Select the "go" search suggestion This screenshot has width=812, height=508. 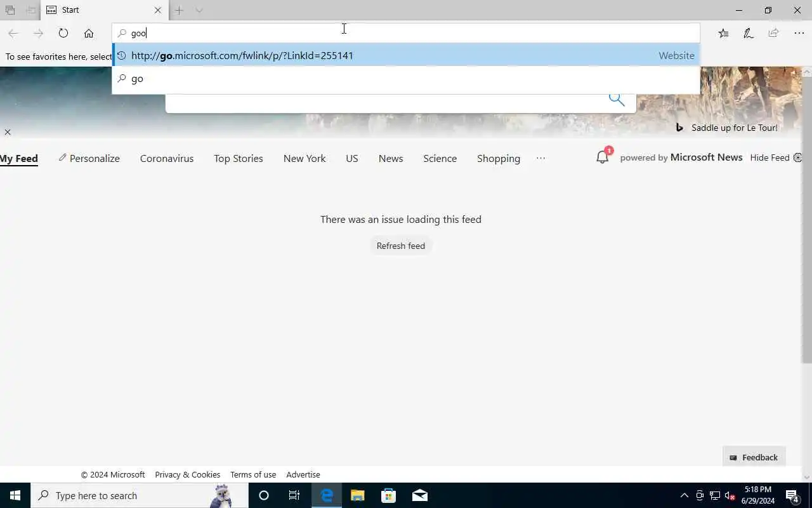(x=406, y=79)
